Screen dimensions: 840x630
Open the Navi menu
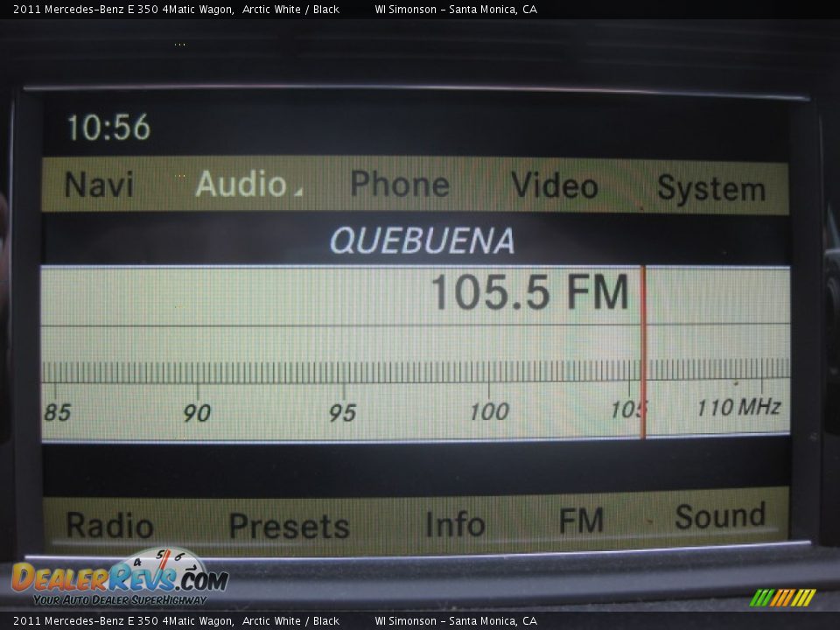pos(99,185)
